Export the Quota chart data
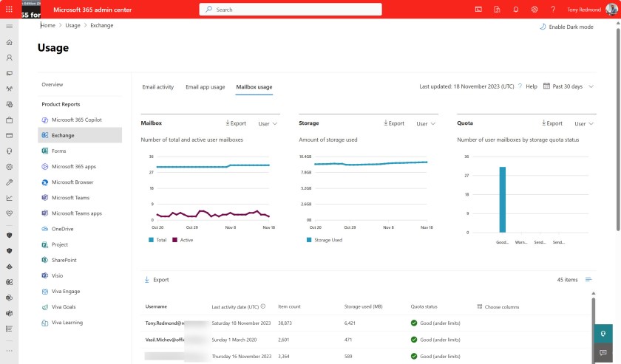This screenshot has height=364, width=621. pos(552,123)
